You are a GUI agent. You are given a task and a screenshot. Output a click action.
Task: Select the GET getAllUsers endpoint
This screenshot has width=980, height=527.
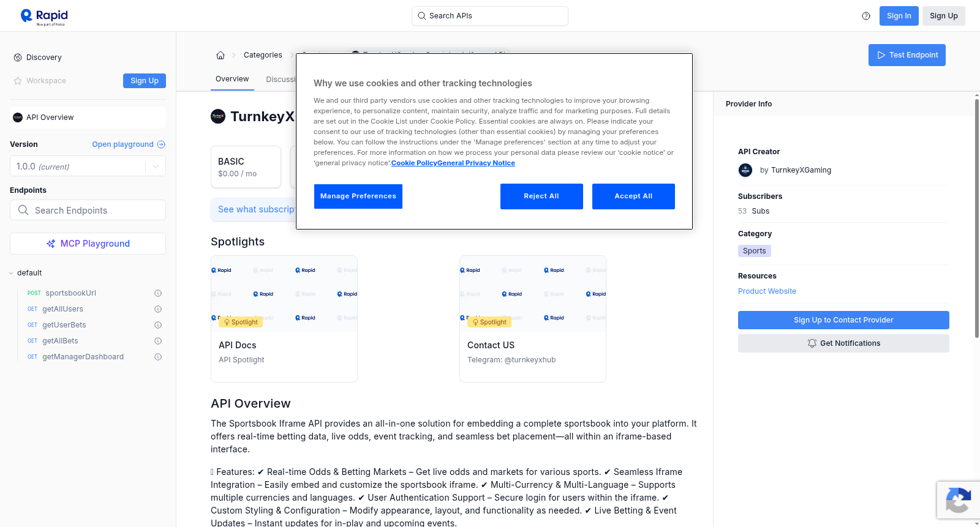pyautogui.click(x=56, y=309)
